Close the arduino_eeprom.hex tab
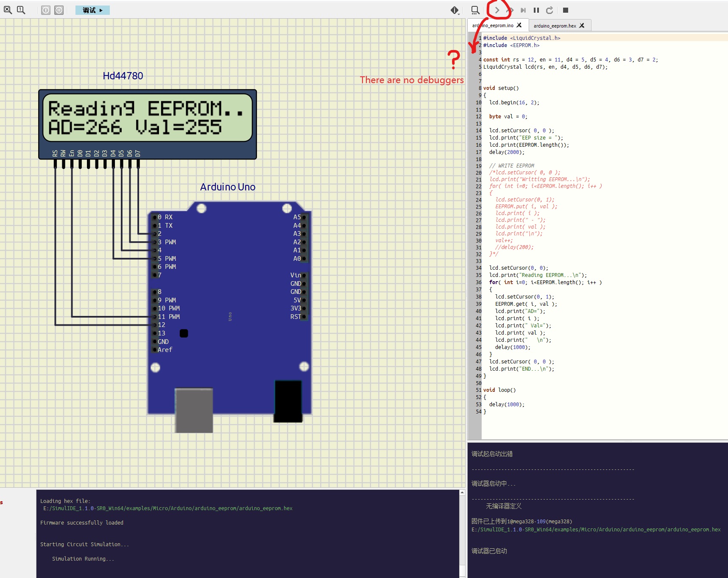The width and height of the screenshot is (728, 578). point(582,26)
